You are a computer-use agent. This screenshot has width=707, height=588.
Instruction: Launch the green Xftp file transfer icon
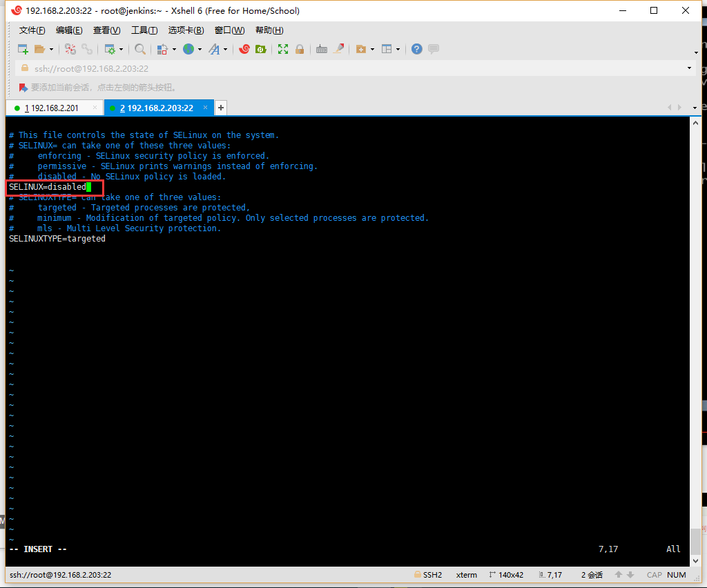click(260, 49)
